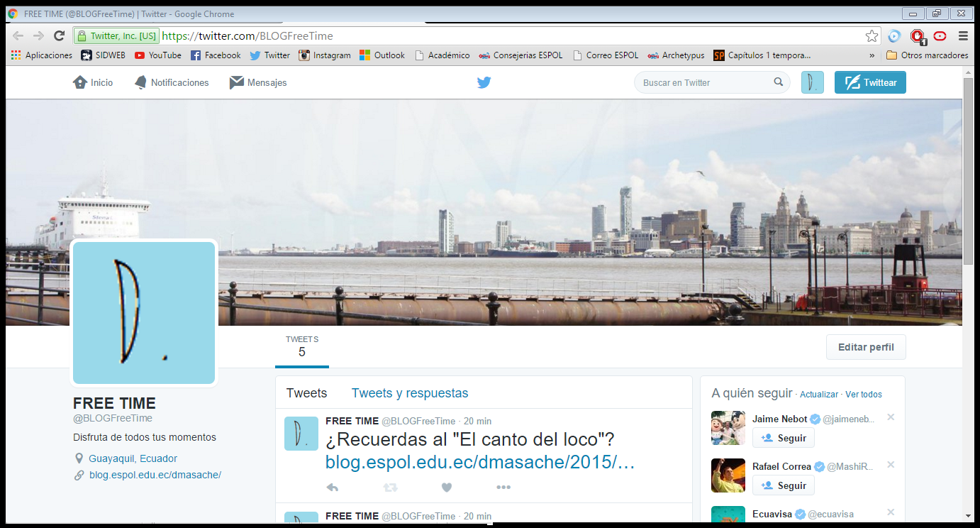
Task: Go to Mensajes
Action: click(258, 82)
